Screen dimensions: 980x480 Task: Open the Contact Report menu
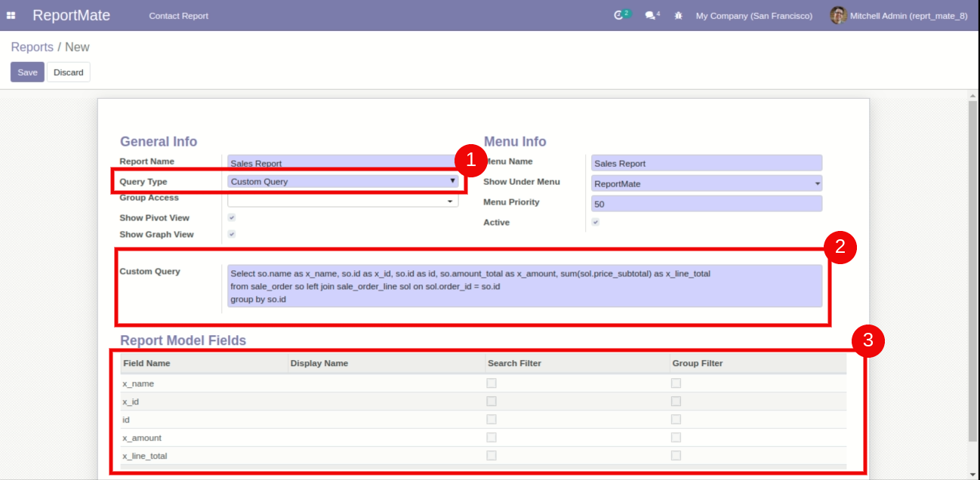(178, 16)
